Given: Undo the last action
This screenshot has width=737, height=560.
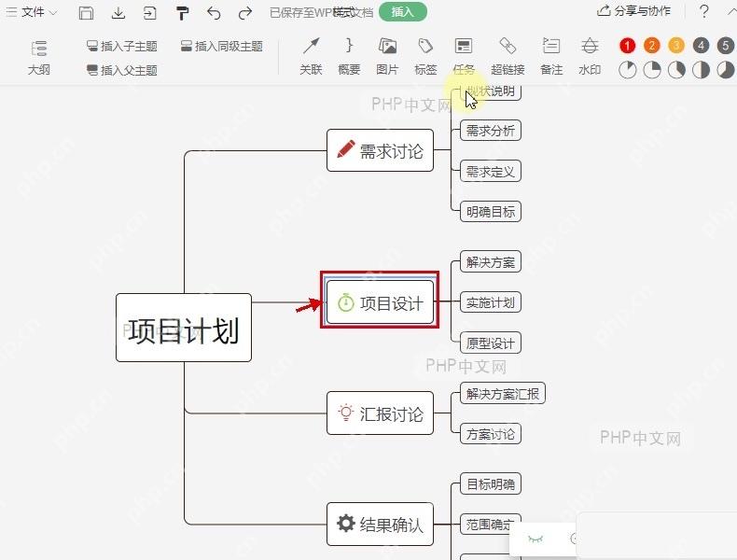Looking at the screenshot, I should pyautogui.click(x=214, y=13).
